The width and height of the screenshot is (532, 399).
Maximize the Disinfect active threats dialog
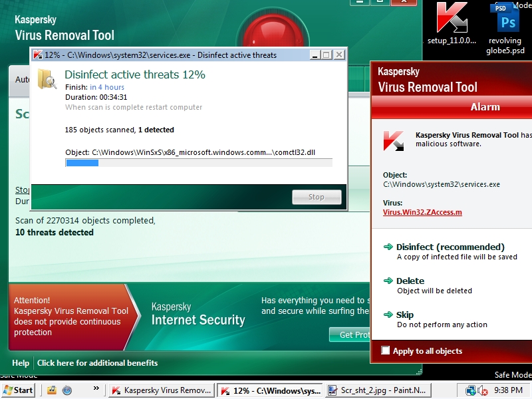(327, 55)
